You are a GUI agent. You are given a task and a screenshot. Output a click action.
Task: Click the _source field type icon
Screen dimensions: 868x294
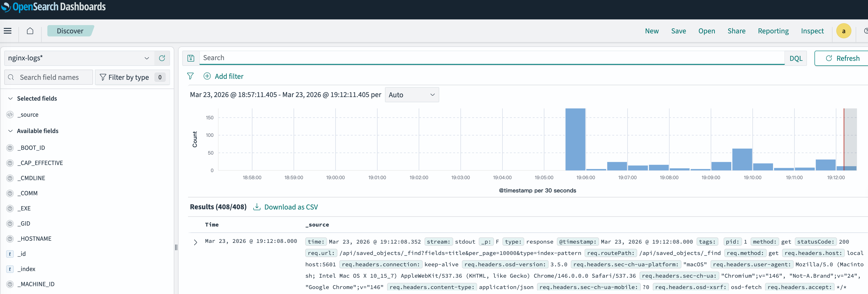10,115
